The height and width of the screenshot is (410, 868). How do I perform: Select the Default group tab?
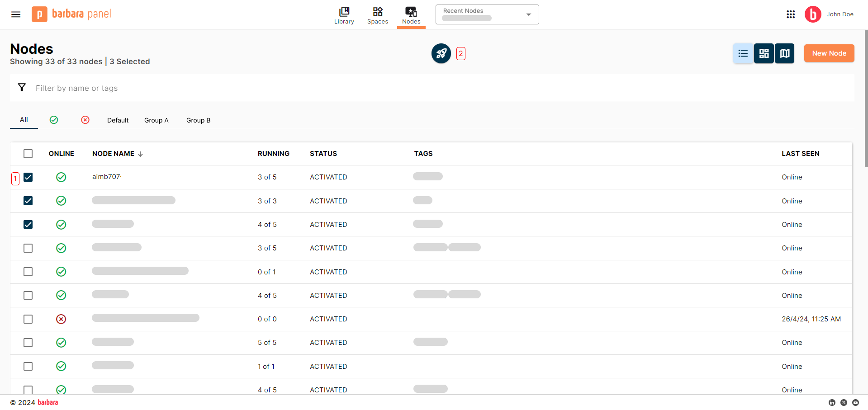pos(118,120)
